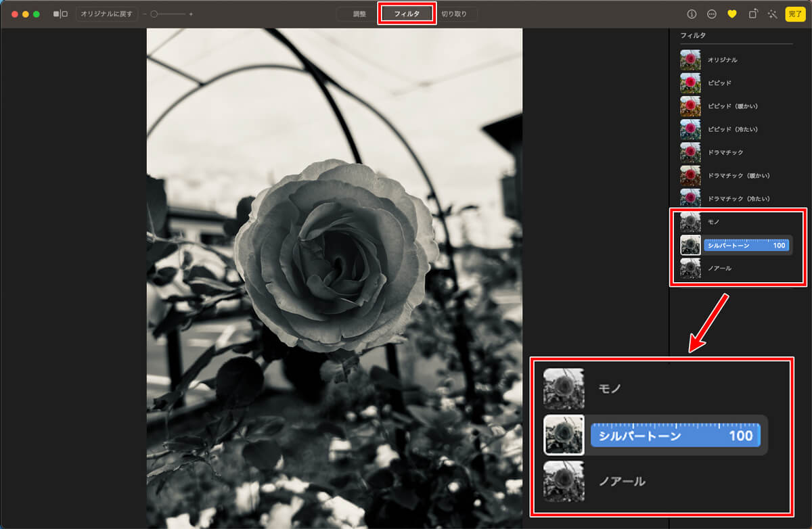Click the selected シルバートーン filter thumbnail

[690, 245]
